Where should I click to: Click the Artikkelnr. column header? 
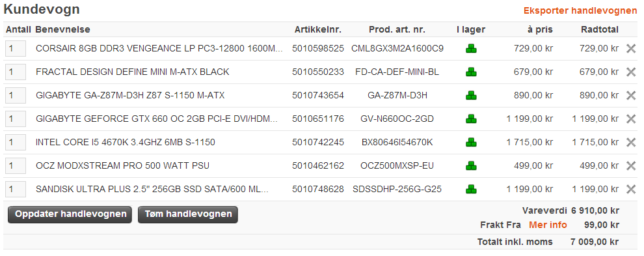tap(318, 29)
